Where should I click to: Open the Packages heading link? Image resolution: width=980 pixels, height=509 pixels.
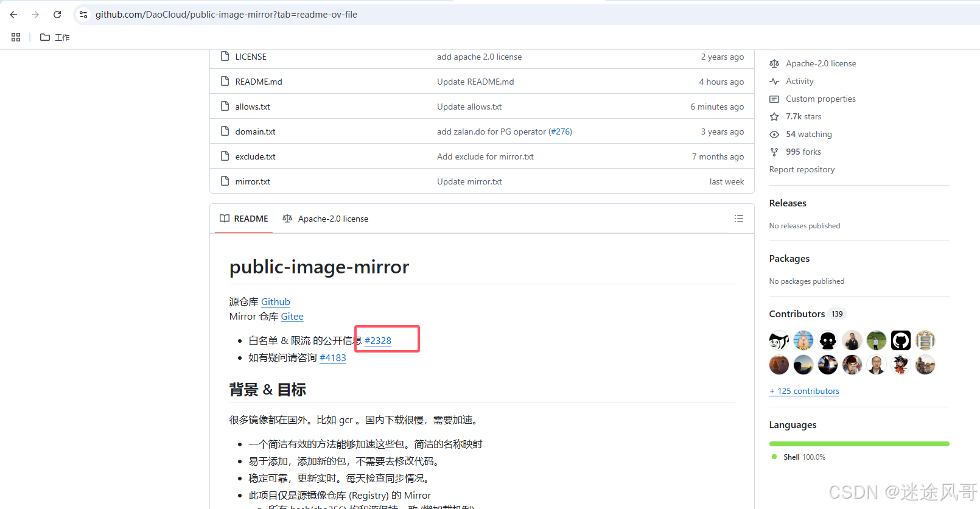pos(789,259)
